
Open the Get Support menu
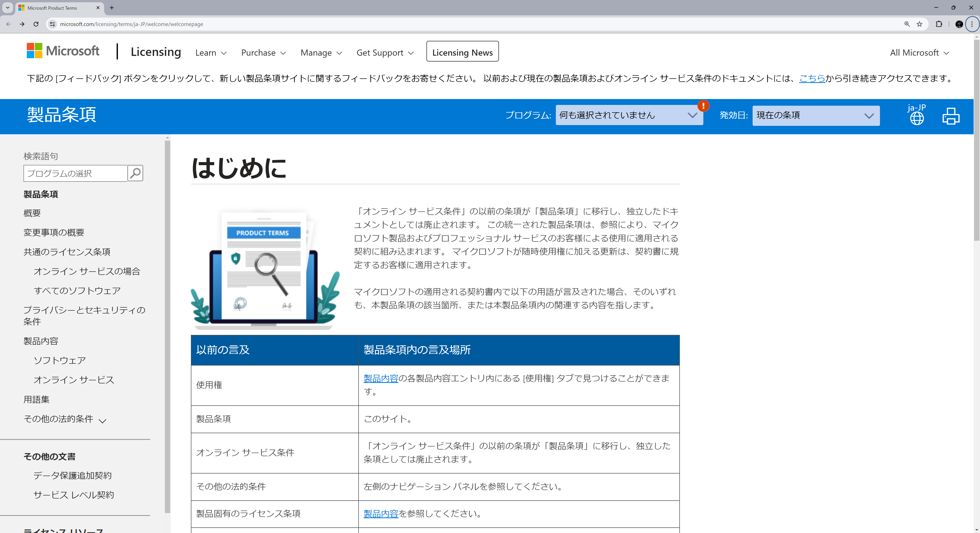385,53
